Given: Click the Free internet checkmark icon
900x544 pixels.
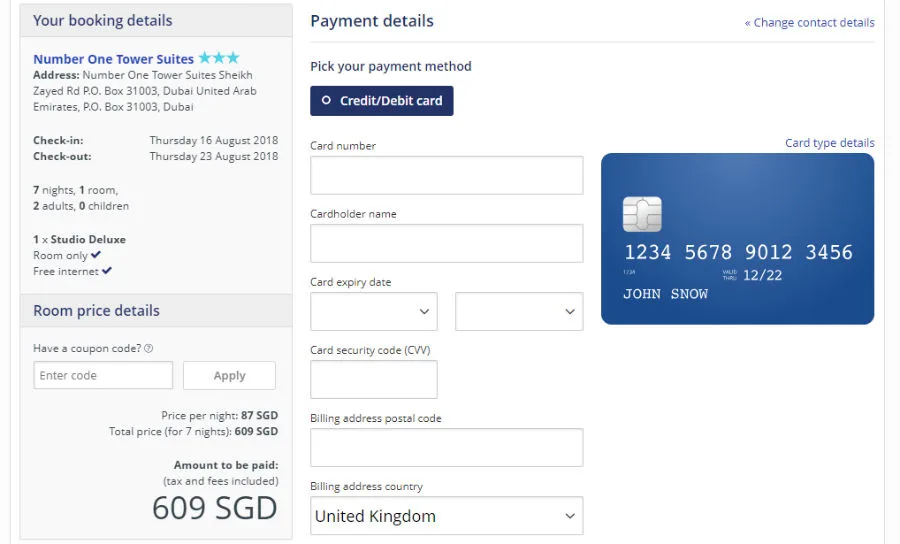Looking at the screenshot, I should point(107,271).
